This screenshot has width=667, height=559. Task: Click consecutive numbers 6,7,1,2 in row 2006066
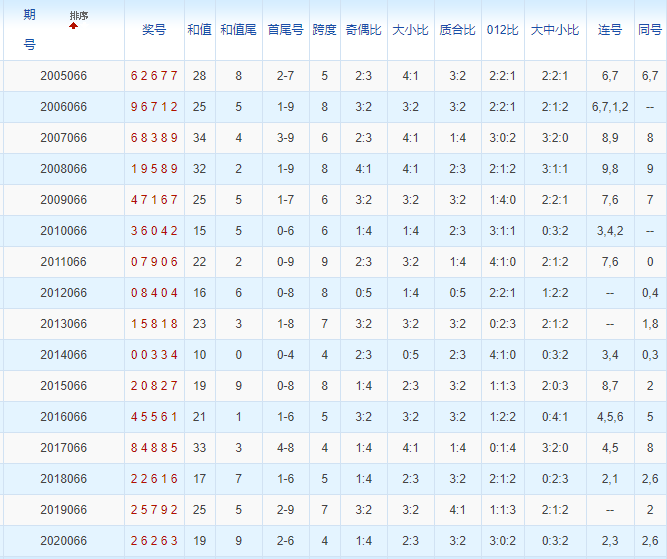click(x=610, y=107)
